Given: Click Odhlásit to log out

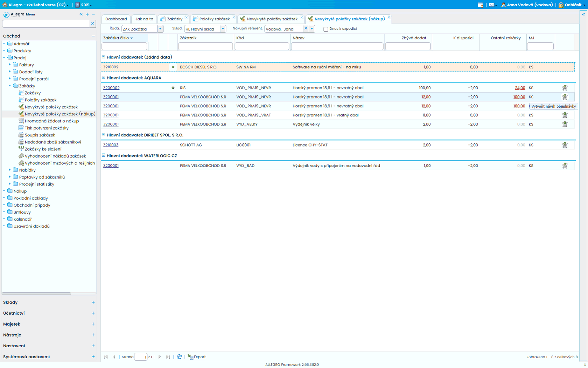Looking at the screenshot, I should point(573,5).
